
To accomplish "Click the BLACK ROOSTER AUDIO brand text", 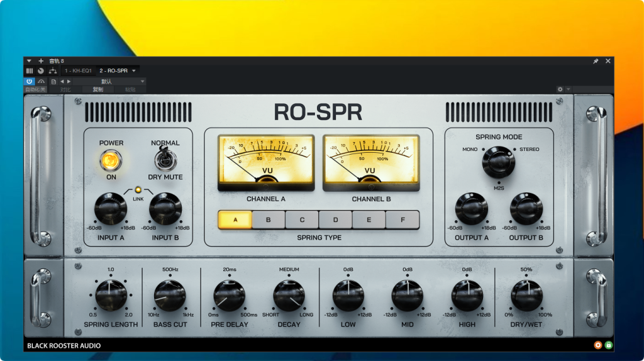I will 64,346.
